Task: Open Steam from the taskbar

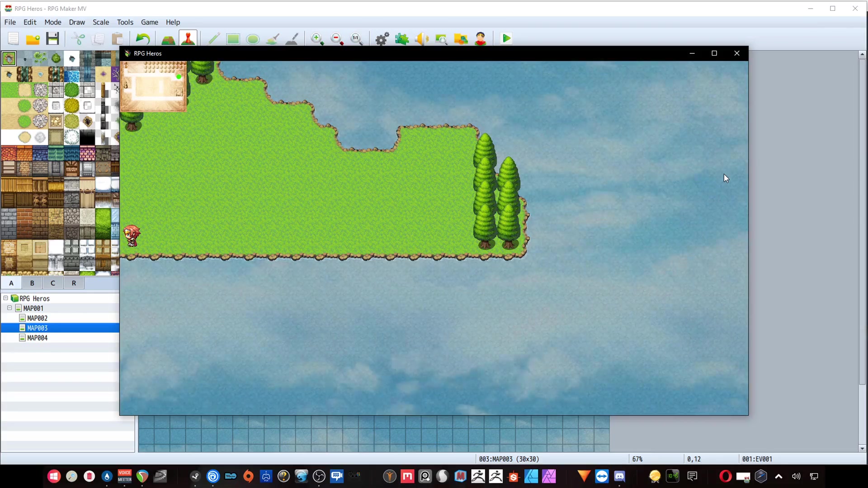Action: coord(195,476)
